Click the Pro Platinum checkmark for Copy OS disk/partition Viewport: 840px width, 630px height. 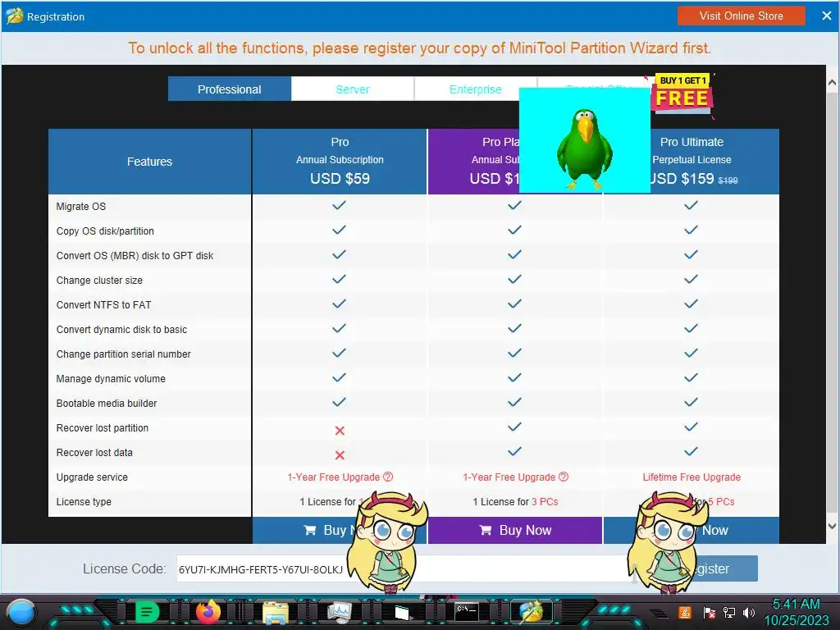[515, 230]
